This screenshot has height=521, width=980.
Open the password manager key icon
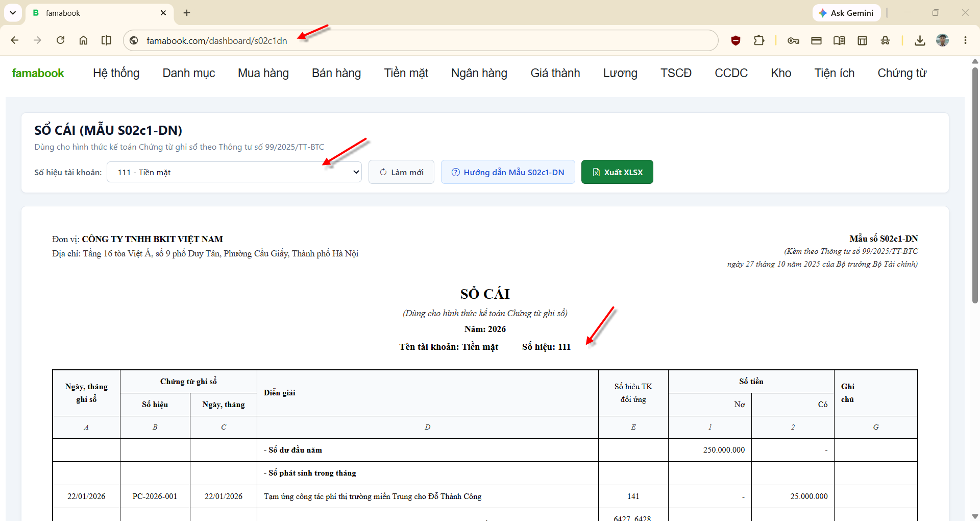click(793, 40)
